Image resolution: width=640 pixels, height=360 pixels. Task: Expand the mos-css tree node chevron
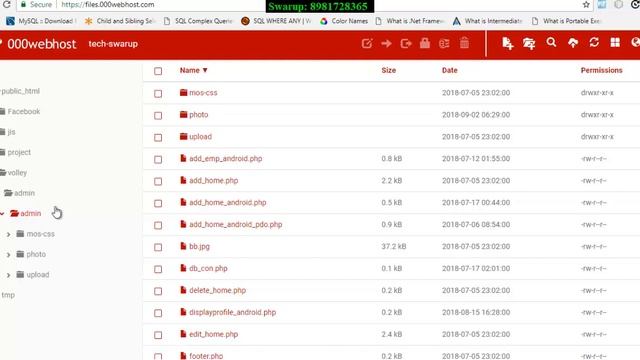click(8, 234)
